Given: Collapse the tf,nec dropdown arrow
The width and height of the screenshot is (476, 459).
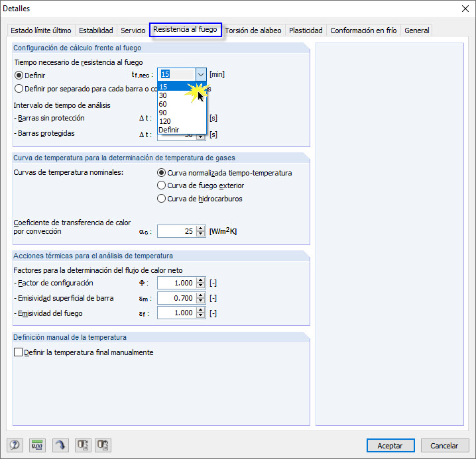Looking at the screenshot, I should coord(201,74).
